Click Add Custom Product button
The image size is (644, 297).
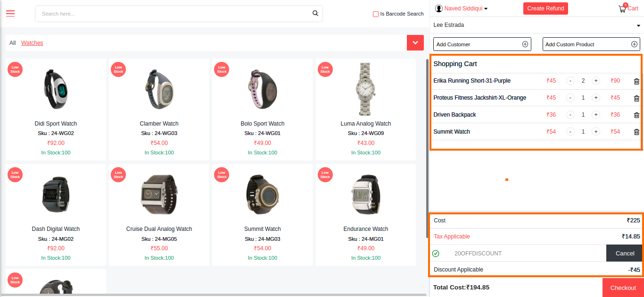tap(591, 44)
